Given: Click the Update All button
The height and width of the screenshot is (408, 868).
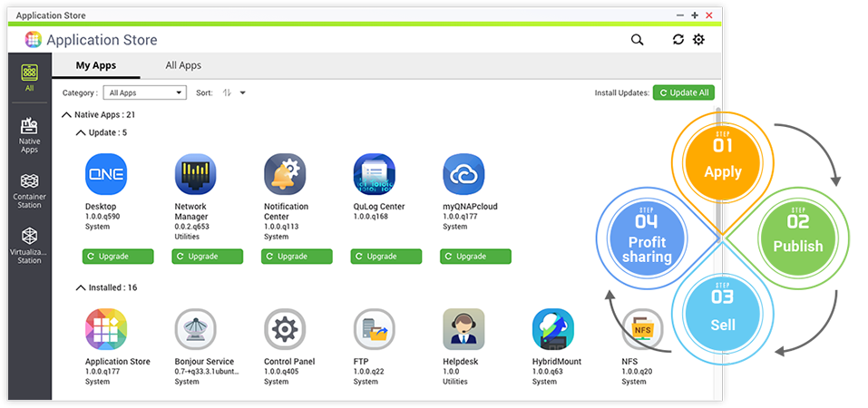Looking at the screenshot, I should pyautogui.click(x=684, y=93).
